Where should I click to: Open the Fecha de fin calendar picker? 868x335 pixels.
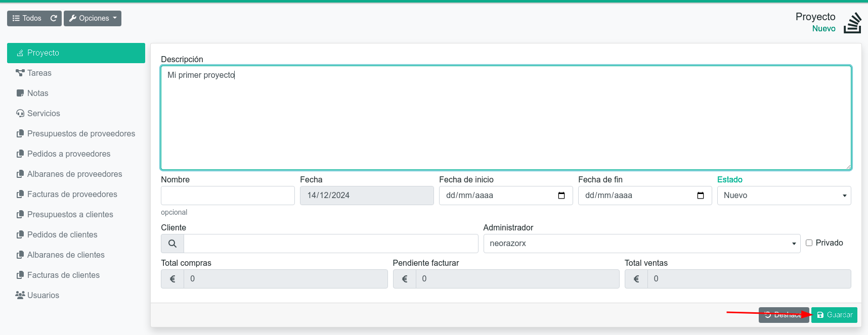click(701, 196)
